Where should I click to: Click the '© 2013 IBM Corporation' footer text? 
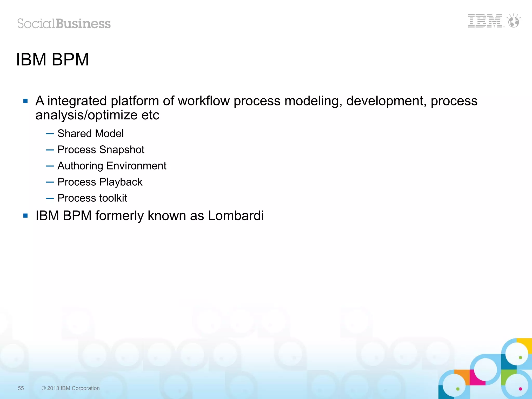[x=71, y=388]
